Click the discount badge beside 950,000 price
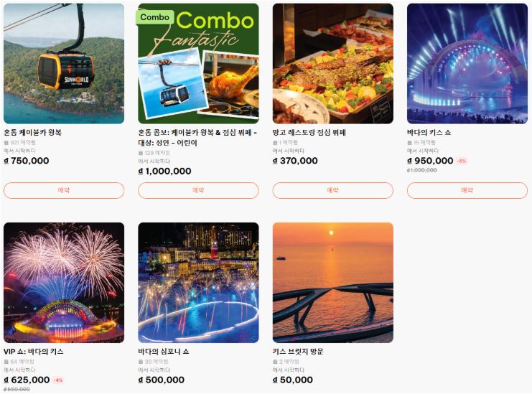This screenshot has height=394, width=532. [x=462, y=161]
